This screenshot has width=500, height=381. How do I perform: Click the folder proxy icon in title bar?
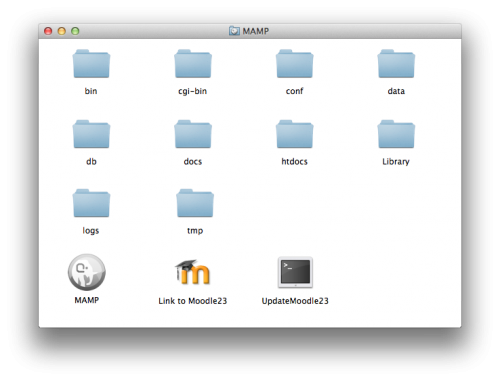click(x=234, y=31)
